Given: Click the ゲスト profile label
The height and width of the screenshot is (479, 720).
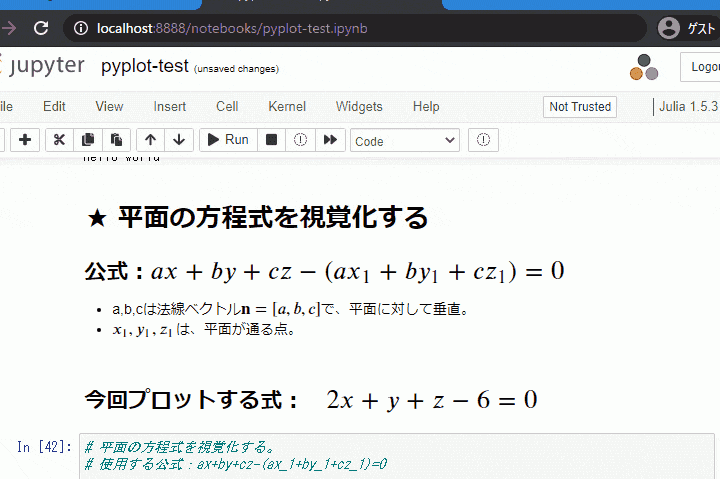Looking at the screenshot, I should point(701,28).
